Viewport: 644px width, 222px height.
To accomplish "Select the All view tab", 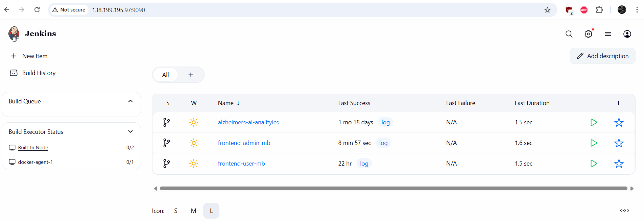I will [165, 75].
